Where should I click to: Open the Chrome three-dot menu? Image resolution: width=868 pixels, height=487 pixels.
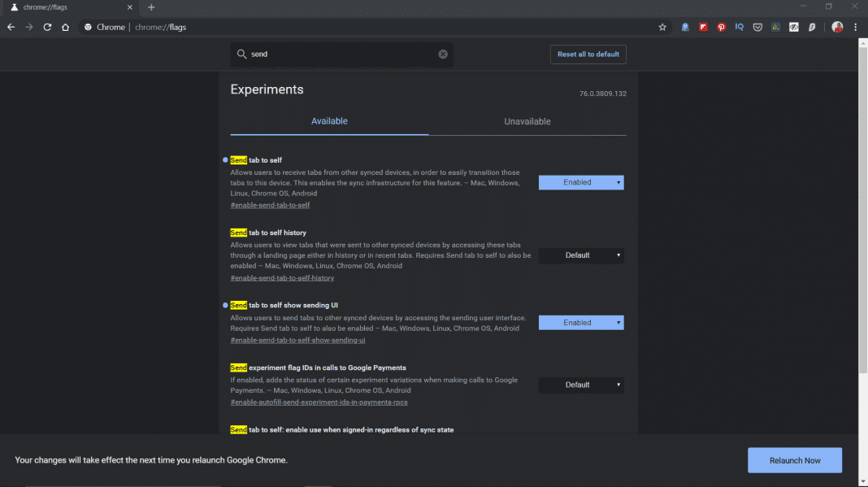click(x=855, y=27)
